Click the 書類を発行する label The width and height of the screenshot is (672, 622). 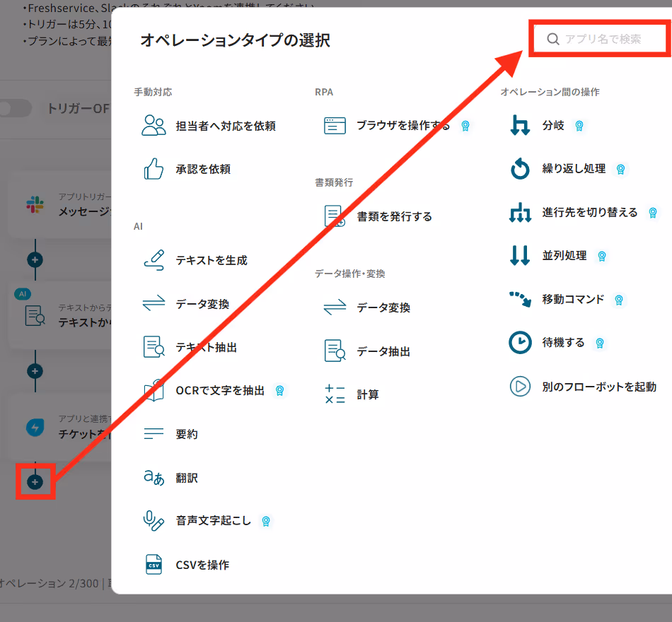point(394,216)
